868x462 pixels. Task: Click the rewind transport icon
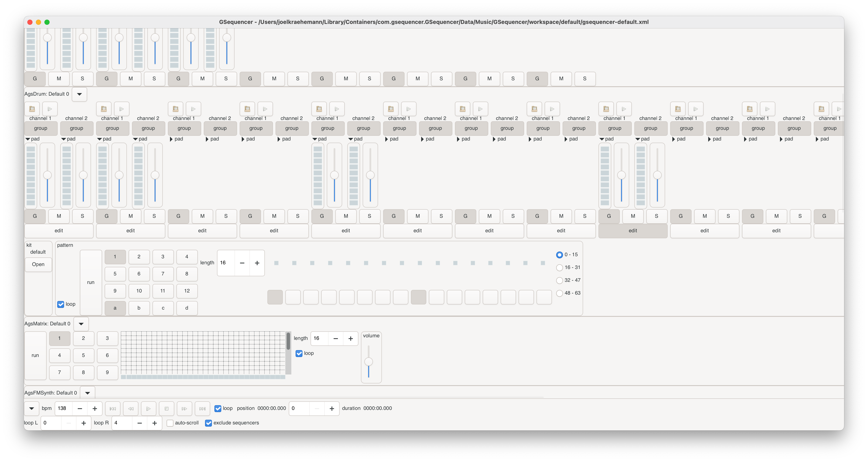point(131,408)
